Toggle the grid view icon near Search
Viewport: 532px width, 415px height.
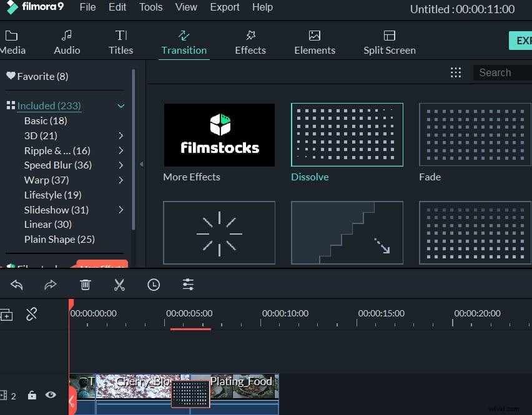pyautogui.click(x=456, y=72)
